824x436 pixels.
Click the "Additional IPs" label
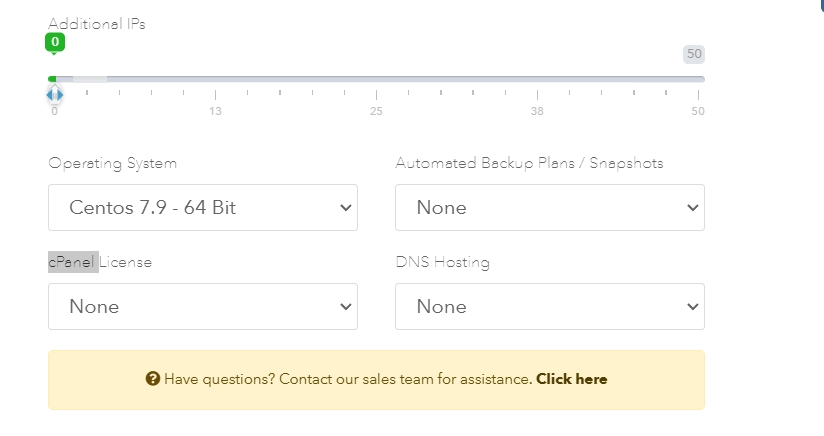tap(97, 24)
